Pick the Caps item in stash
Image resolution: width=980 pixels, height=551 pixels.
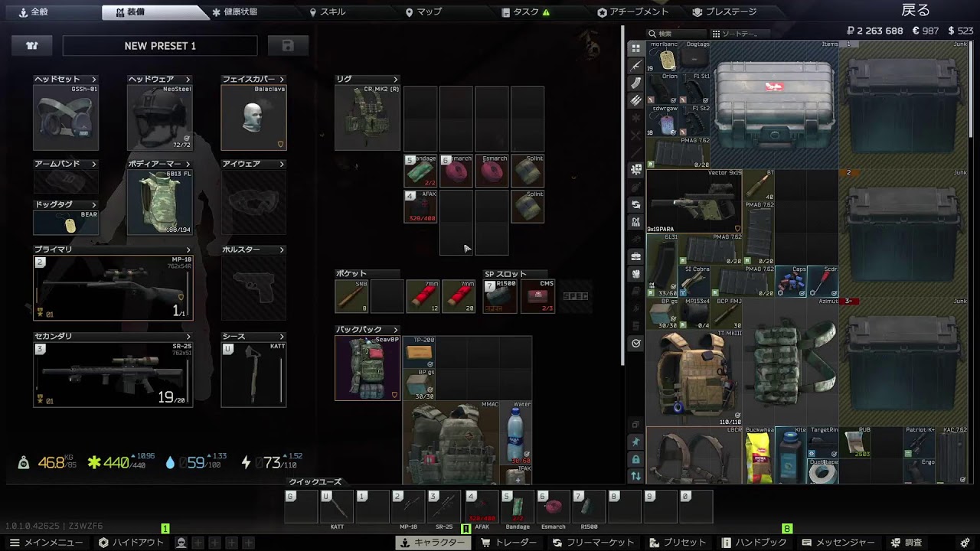click(791, 282)
